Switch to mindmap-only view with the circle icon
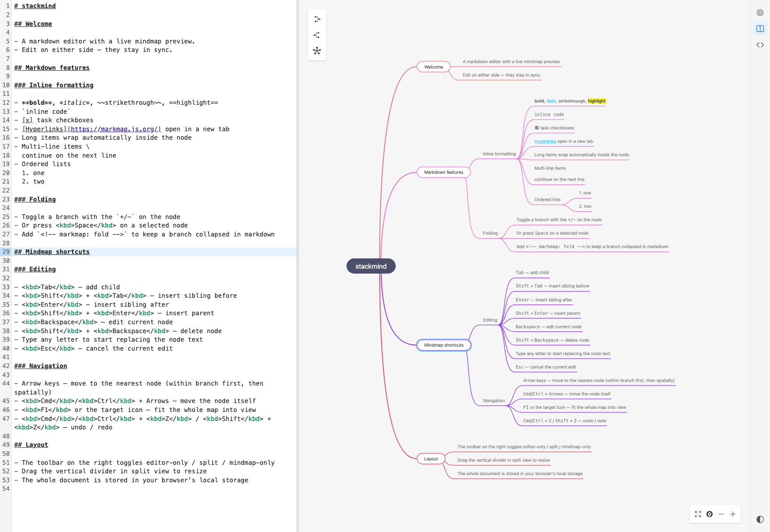This screenshot has height=532, width=770. point(760,13)
